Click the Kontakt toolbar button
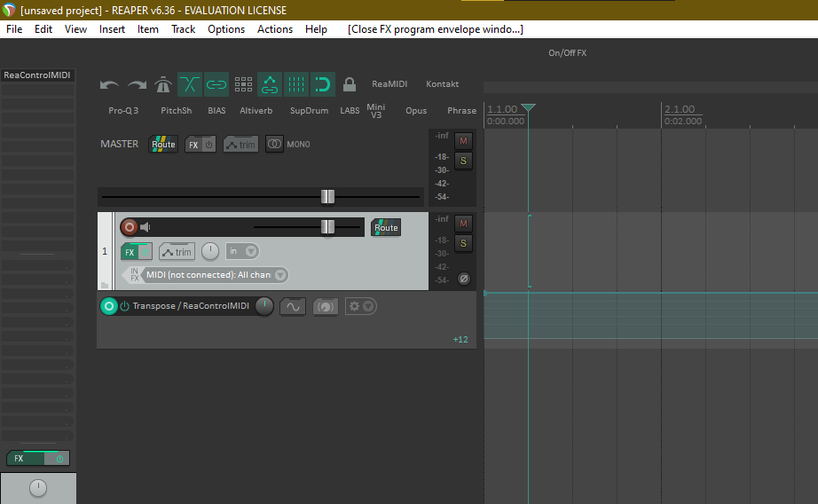Image resolution: width=818 pixels, height=504 pixels. coord(443,84)
